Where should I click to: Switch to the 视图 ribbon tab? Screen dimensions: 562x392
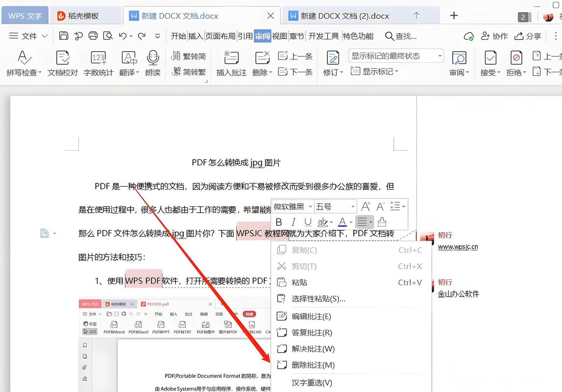pos(280,36)
